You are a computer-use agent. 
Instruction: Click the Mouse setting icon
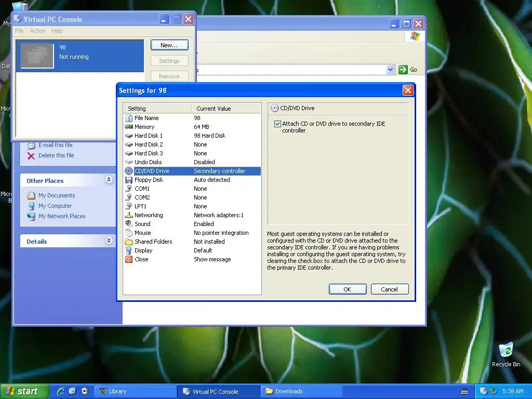click(129, 233)
